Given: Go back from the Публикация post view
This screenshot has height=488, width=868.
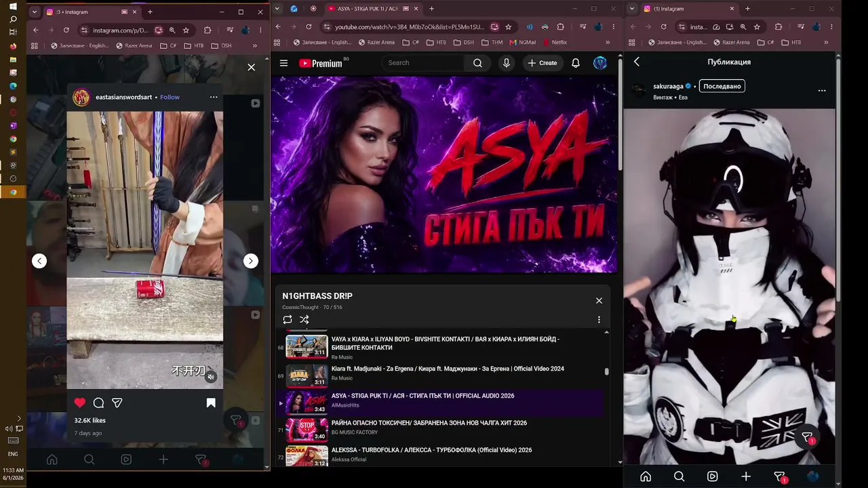Looking at the screenshot, I should click(637, 62).
